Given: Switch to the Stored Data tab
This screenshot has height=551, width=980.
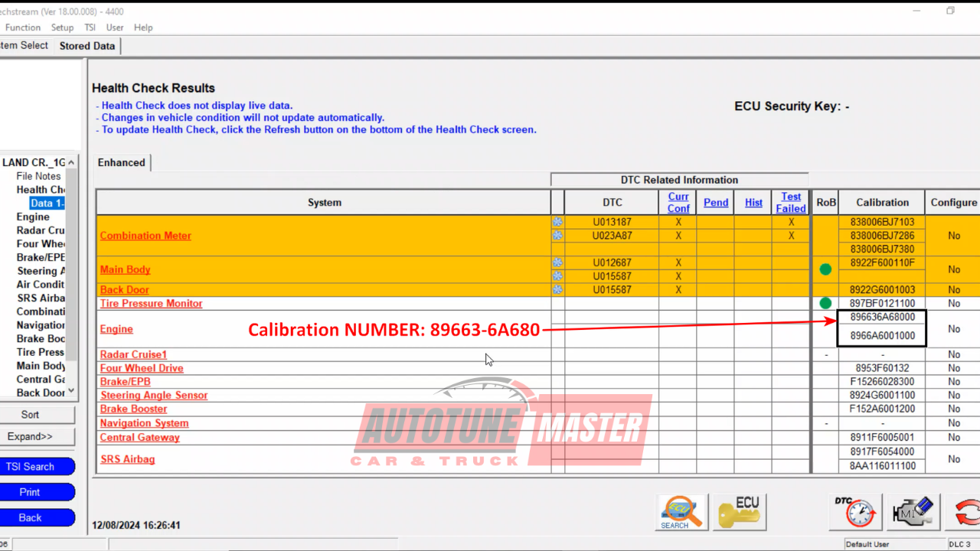Looking at the screenshot, I should [x=87, y=46].
